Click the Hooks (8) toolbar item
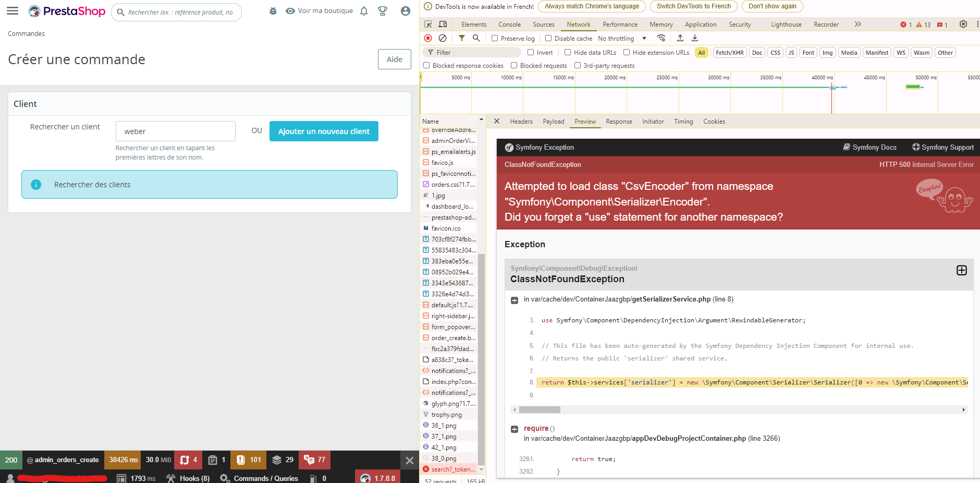This screenshot has width=980, height=483. [x=188, y=478]
